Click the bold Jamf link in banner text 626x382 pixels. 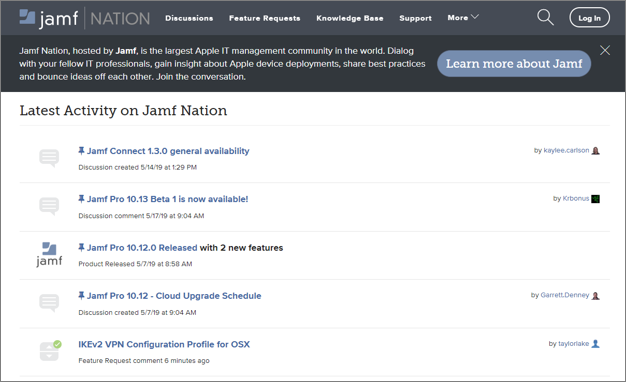pos(126,51)
